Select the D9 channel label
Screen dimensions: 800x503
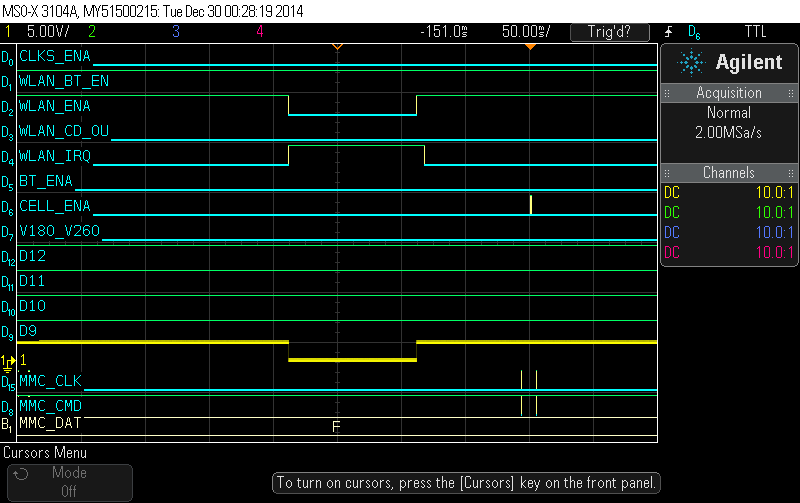point(28,331)
